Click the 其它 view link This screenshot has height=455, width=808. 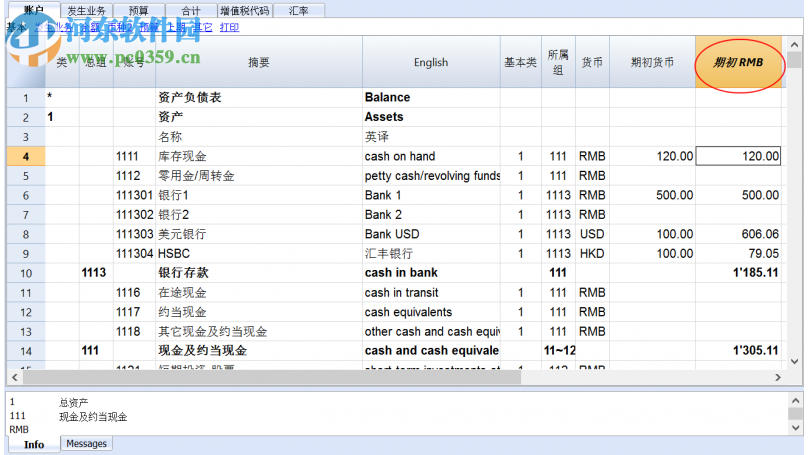[203, 27]
